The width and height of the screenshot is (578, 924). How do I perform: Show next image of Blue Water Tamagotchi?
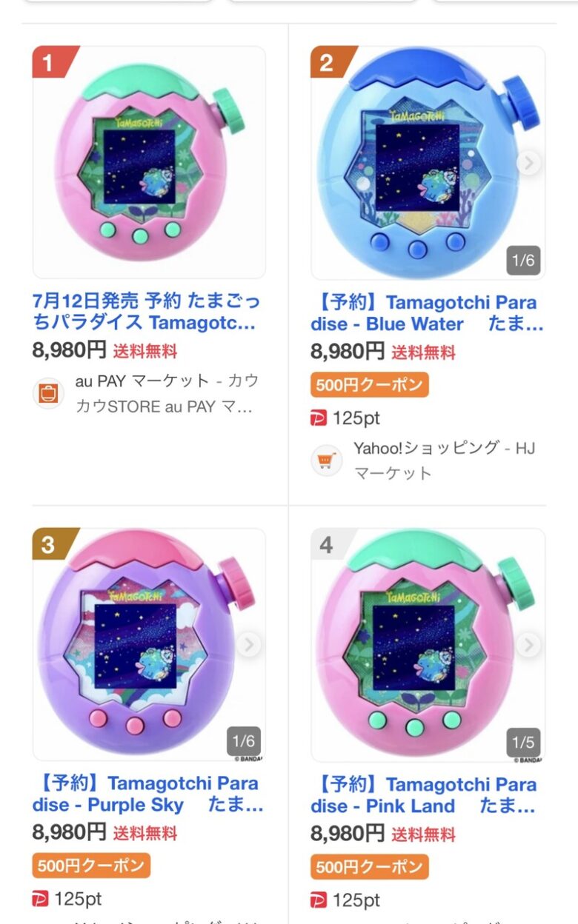(x=528, y=163)
